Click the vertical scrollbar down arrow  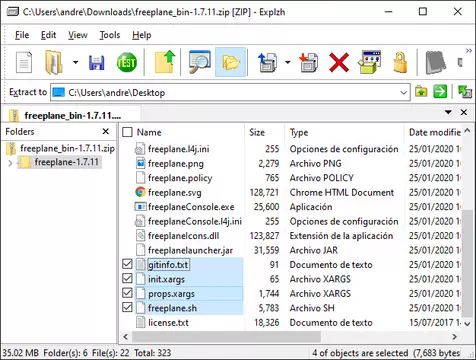point(467,324)
